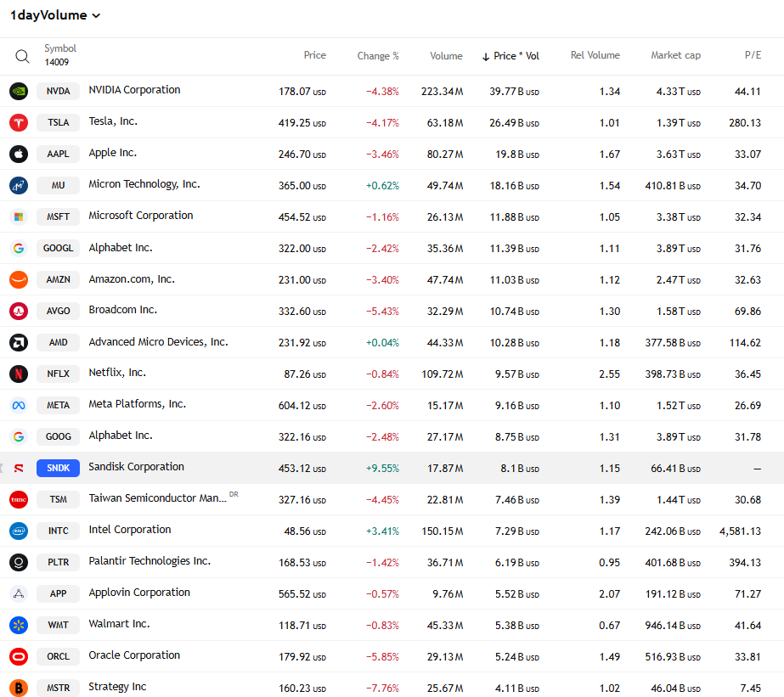Click the symbol search magnifier icon
The width and height of the screenshot is (784, 697).
click(22, 56)
